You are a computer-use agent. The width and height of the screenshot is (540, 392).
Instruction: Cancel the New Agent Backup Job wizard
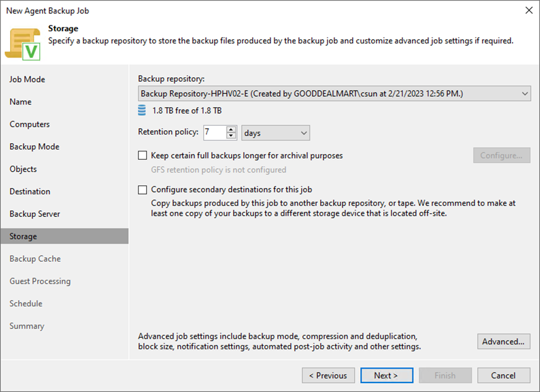[x=503, y=375]
